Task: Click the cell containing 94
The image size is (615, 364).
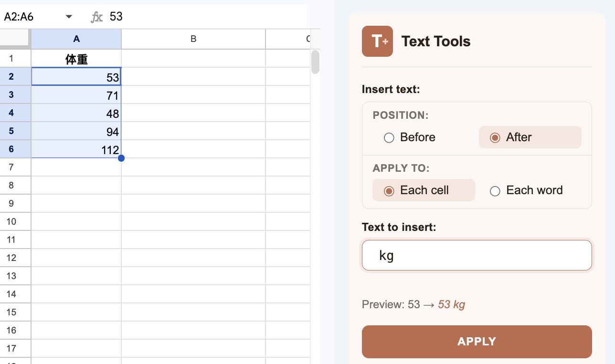Action: [76, 131]
